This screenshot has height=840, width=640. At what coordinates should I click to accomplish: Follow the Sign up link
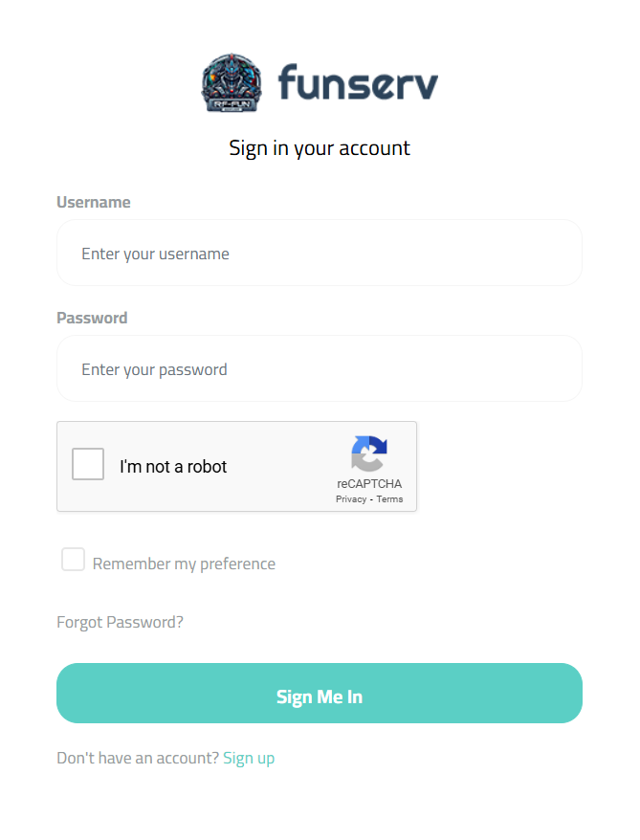[x=249, y=758]
